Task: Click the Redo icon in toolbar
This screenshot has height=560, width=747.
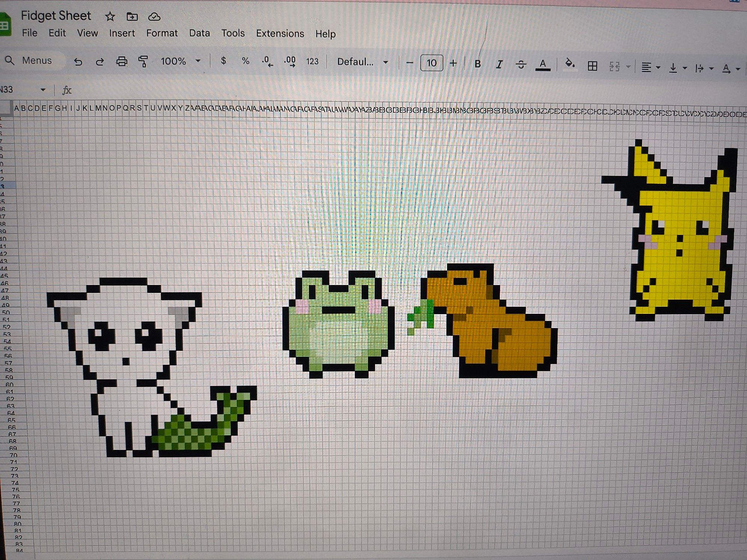Action: 98,63
